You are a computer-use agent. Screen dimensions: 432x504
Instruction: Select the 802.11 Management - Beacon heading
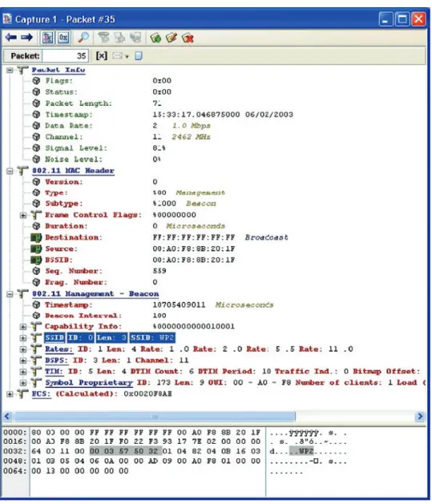[95, 294]
